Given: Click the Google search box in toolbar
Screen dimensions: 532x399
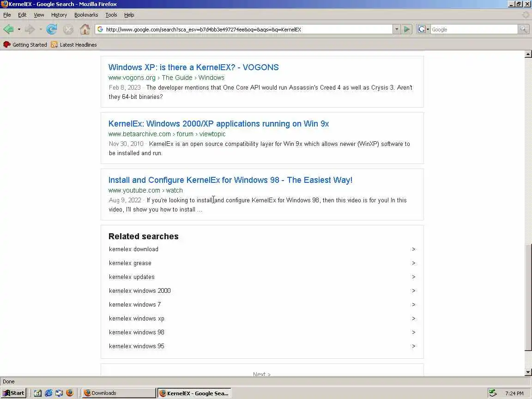Looking at the screenshot, I should 474,30.
